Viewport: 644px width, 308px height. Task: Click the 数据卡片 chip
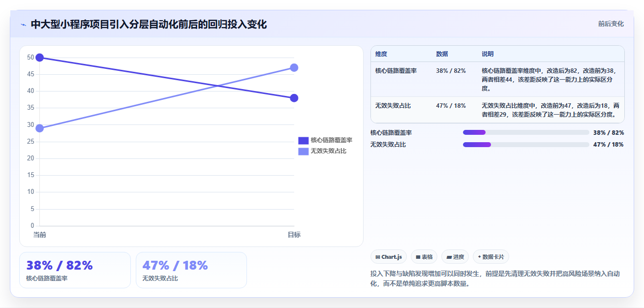[491, 257]
